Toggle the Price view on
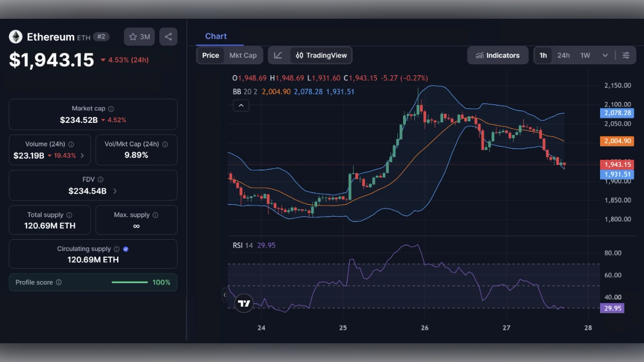This screenshot has width=644, height=362. tap(210, 55)
